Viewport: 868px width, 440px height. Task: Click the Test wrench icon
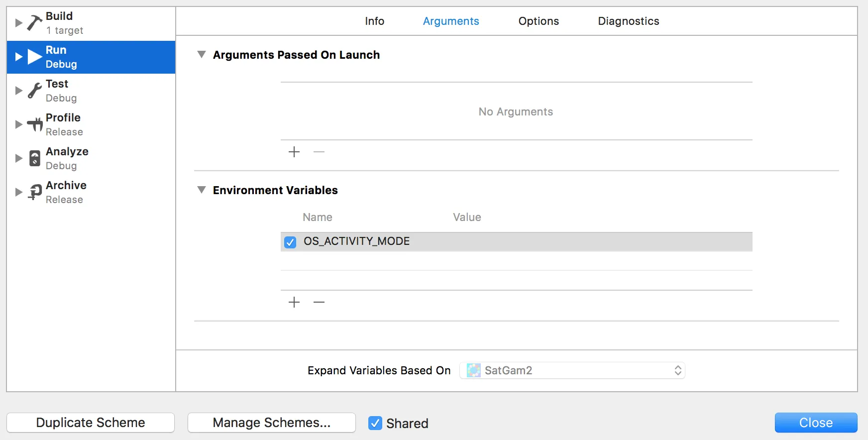34,91
